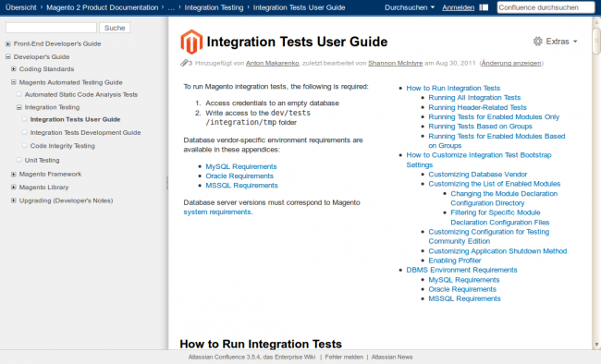Collapse the Integration Testing tree node

click(x=18, y=107)
